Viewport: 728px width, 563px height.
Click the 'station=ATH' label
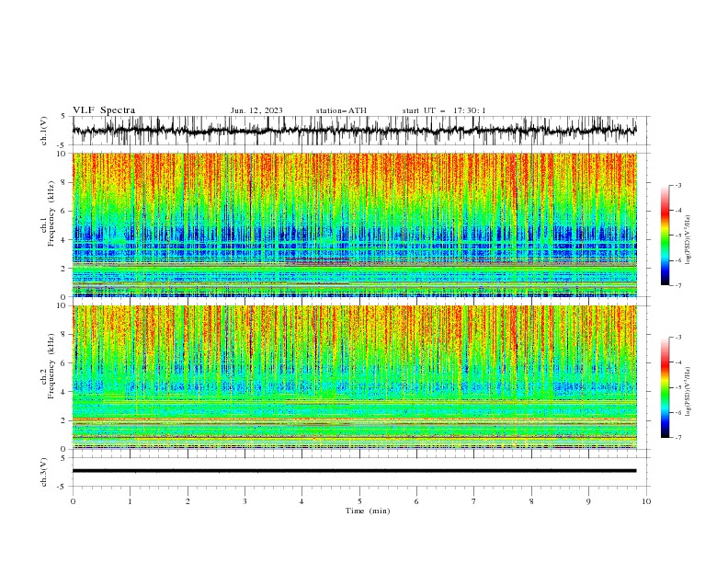(x=341, y=110)
